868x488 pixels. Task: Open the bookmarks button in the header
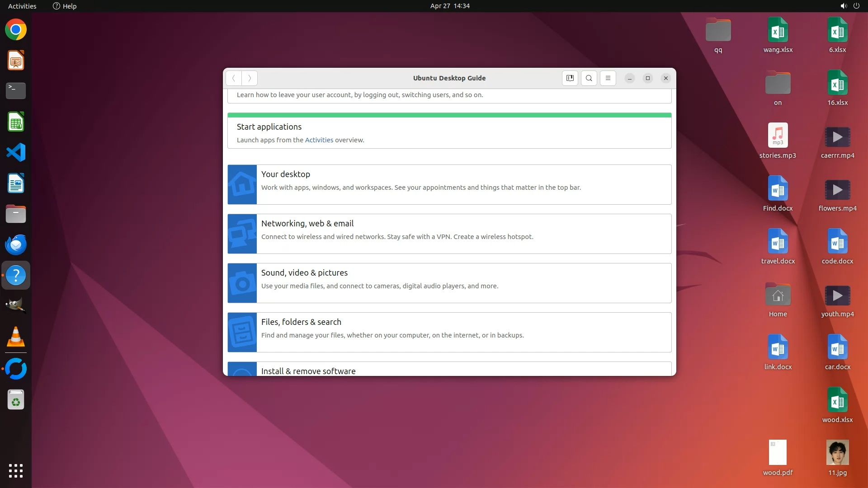[570, 78]
